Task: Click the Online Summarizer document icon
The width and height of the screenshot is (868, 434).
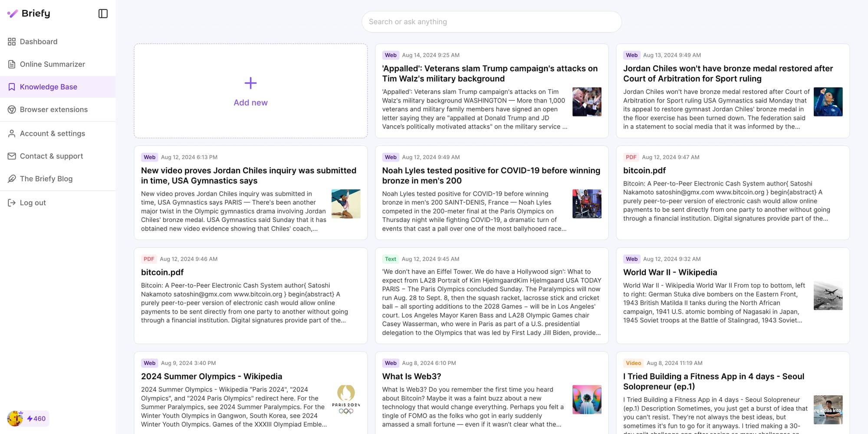Action: [x=12, y=64]
